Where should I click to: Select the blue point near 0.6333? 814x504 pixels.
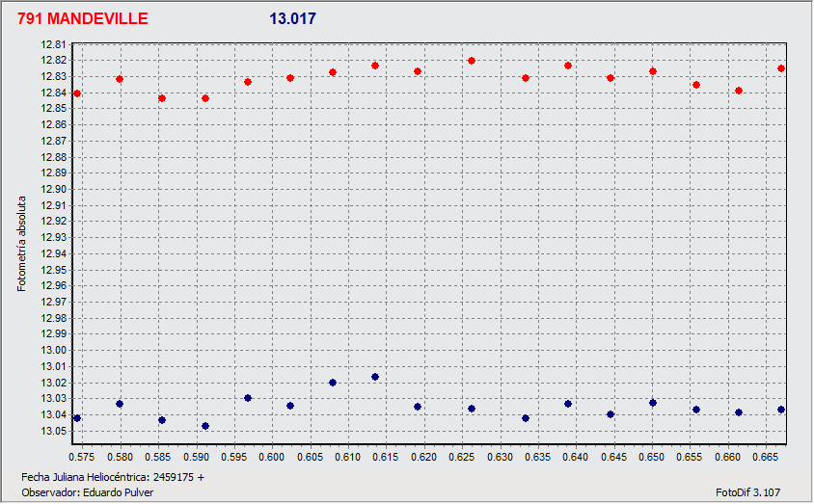coord(526,418)
